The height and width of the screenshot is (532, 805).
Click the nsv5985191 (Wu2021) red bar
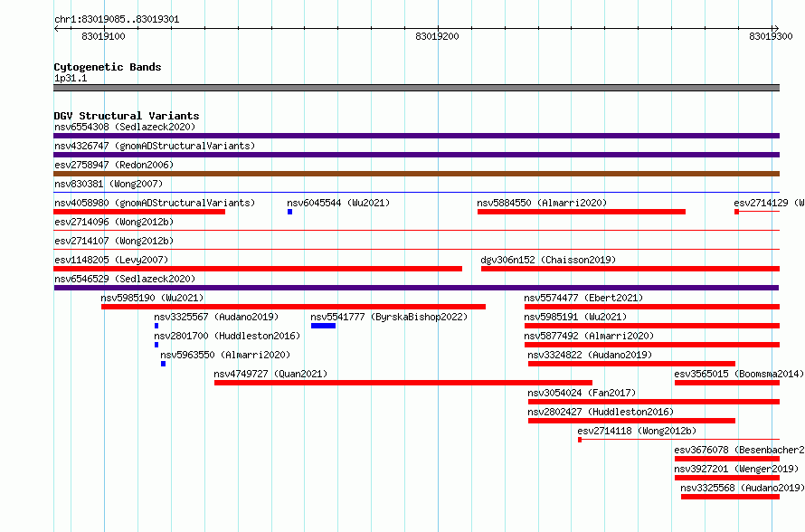coord(652,326)
